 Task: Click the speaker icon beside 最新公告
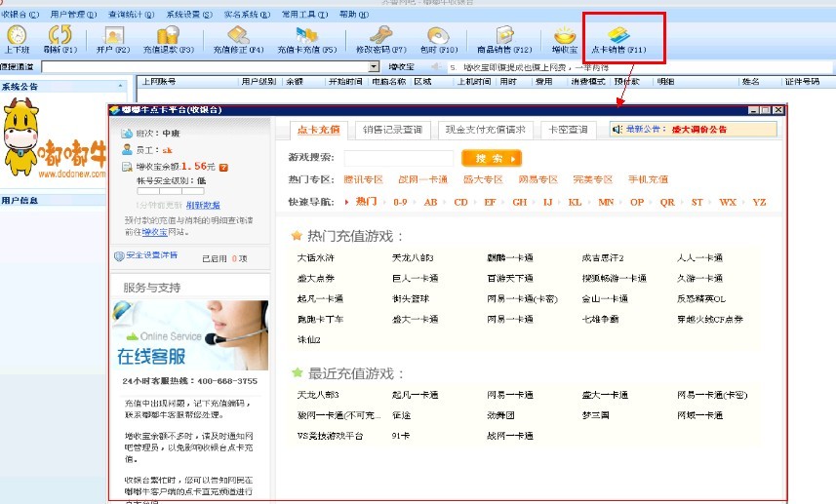[617, 129]
